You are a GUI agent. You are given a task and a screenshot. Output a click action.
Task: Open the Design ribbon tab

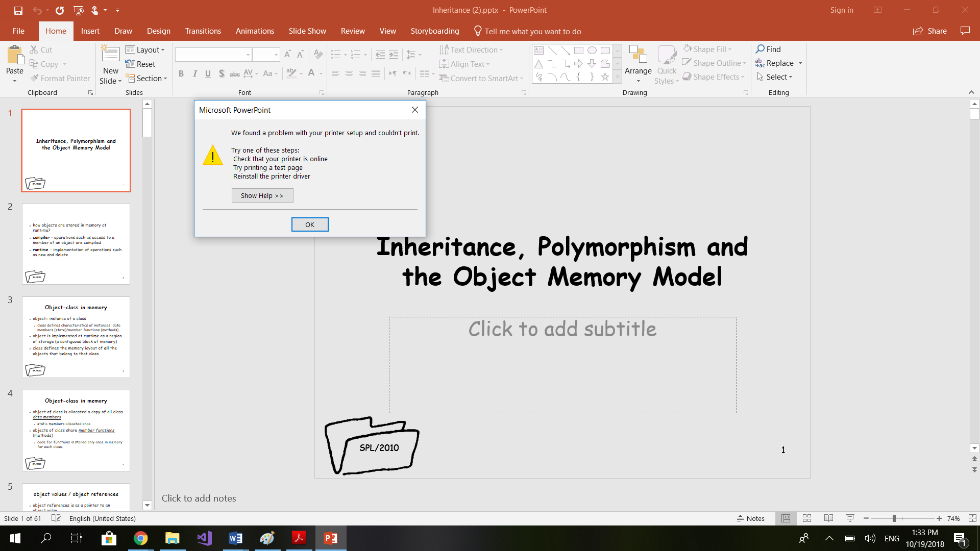click(159, 31)
